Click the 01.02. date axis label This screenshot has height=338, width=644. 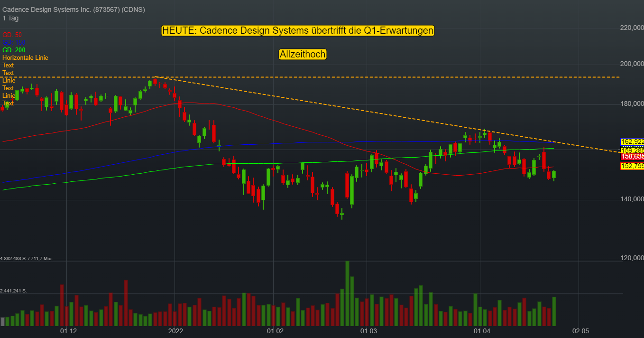pos(276,330)
